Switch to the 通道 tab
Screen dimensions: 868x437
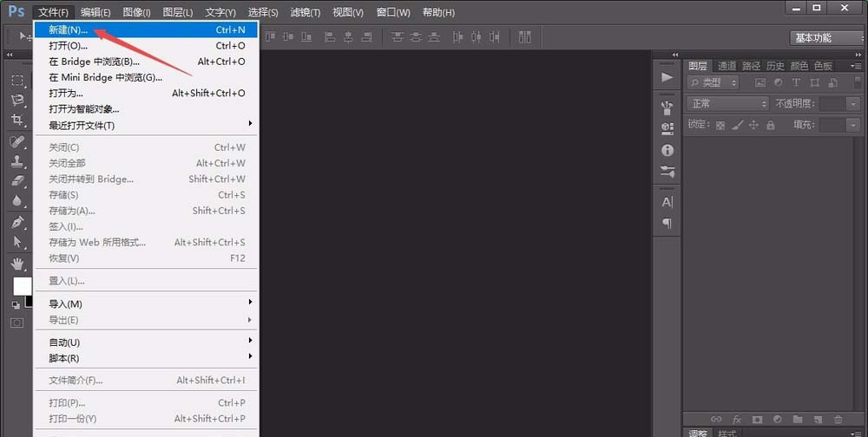pos(727,66)
